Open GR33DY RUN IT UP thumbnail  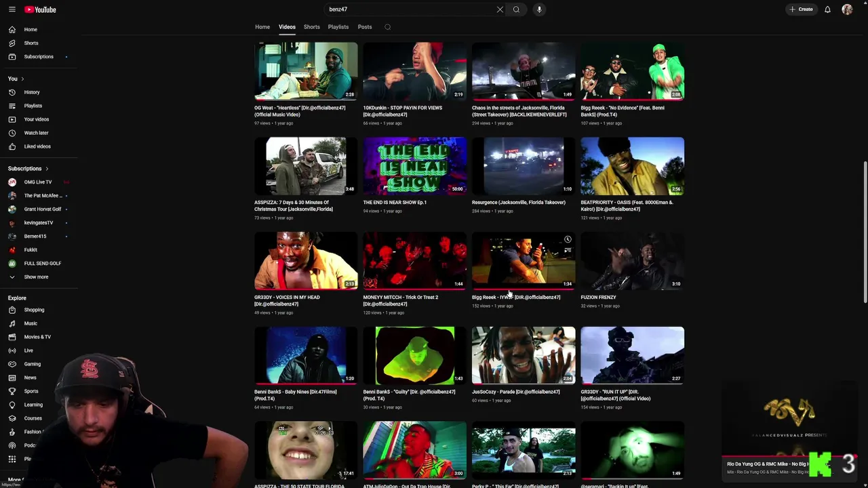click(x=633, y=356)
